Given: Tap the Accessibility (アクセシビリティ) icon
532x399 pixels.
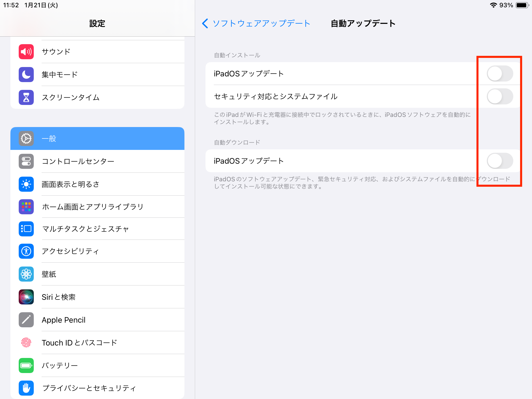Looking at the screenshot, I should click(x=26, y=251).
